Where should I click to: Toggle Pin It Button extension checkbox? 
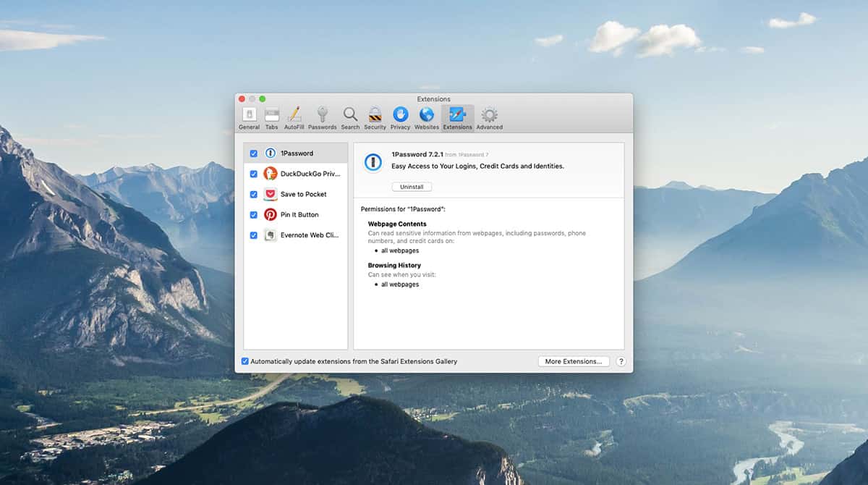pyautogui.click(x=253, y=214)
